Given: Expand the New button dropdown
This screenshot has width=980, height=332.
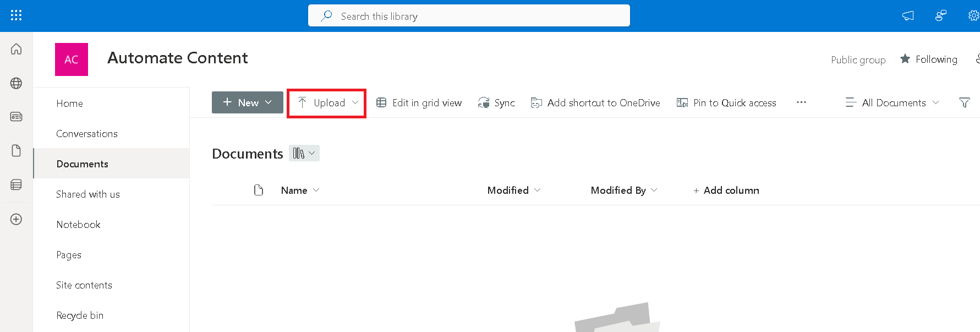Looking at the screenshot, I should (x=248, y=102).
